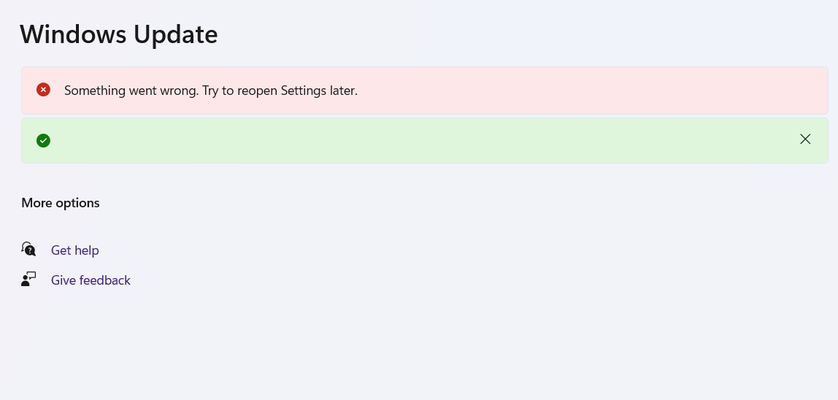This screenshot has width=838, height=400.
Task: Click the word 'help' in the Get help link
Action: tap(87, 250)
